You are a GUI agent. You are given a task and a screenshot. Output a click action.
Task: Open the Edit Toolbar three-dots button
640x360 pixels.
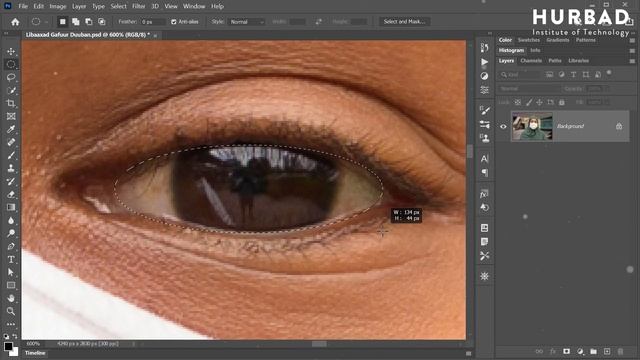11,324
